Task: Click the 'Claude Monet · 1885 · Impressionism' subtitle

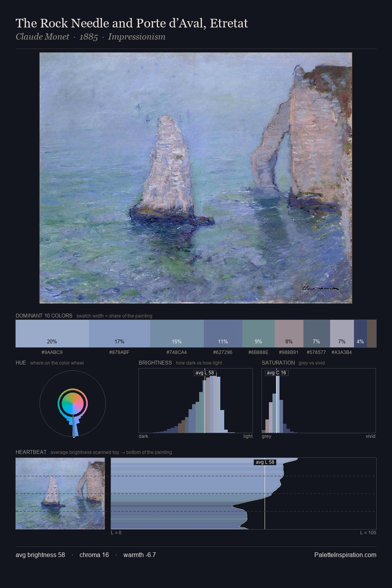Action: tap(91, 37)
